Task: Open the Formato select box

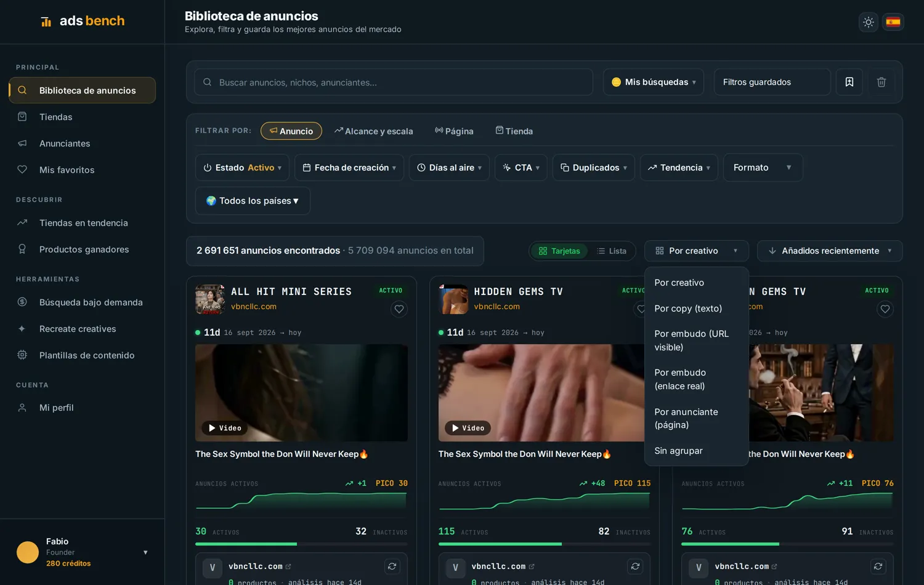Action: click(763, 167)
